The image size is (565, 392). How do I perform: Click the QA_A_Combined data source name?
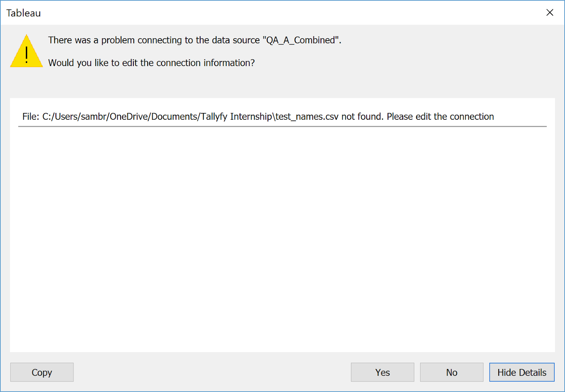[300, 40]
